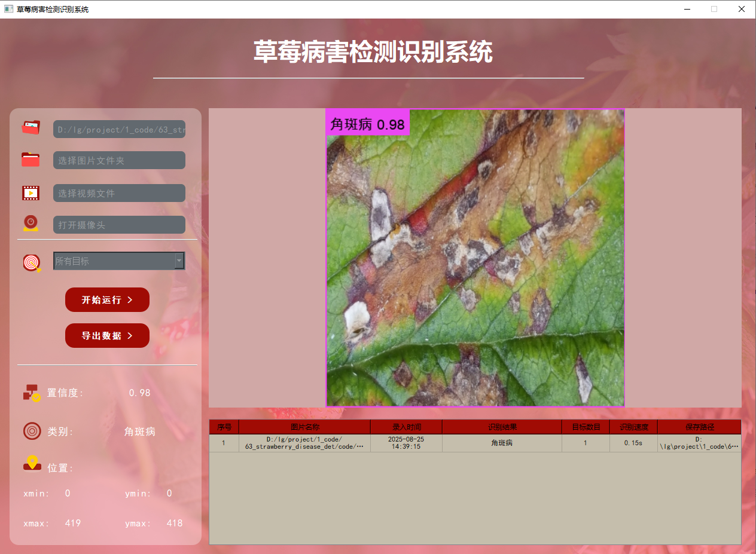Click the webcam camera icon
The width and height of the screenshot is (756, 554).
(x=31, y=224)
